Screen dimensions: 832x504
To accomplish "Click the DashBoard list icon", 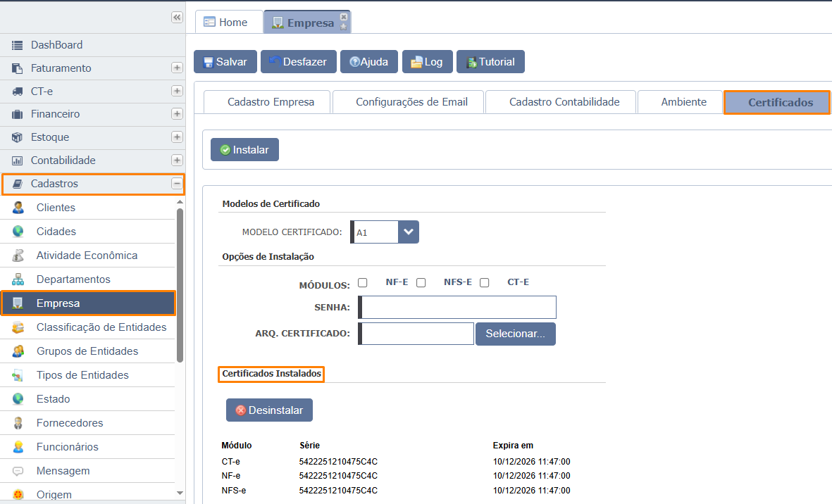I will coord(18,46).
